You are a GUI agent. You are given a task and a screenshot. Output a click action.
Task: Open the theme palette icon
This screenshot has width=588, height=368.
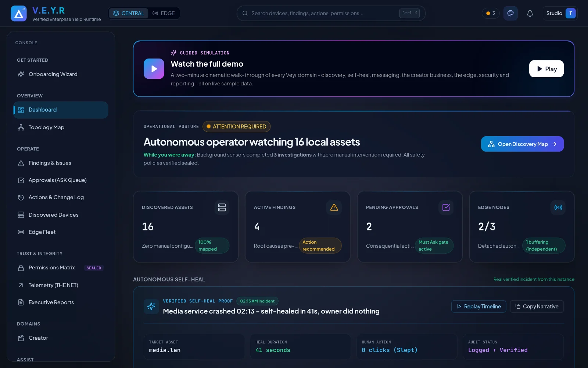[510, 13]
